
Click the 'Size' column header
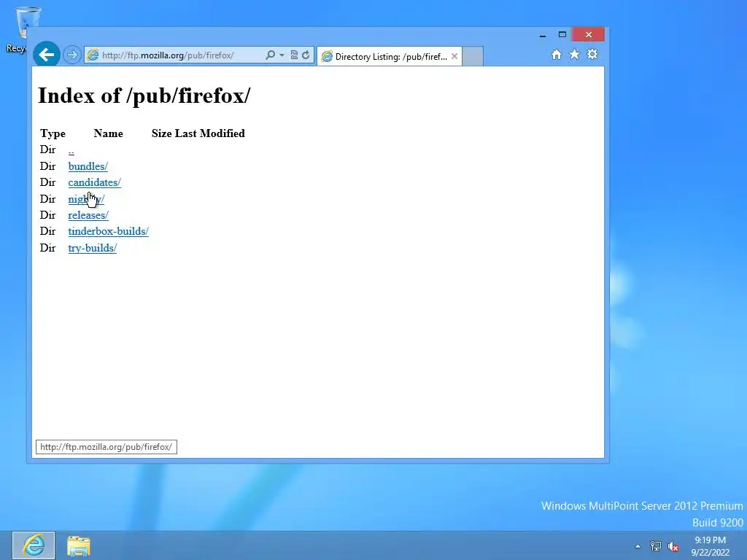(x=161, y=133)
